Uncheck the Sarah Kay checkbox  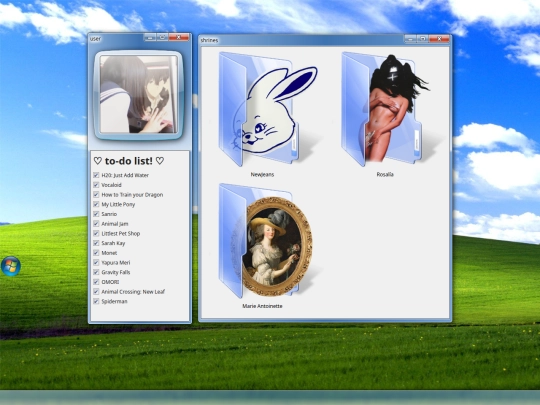[96, 243]
